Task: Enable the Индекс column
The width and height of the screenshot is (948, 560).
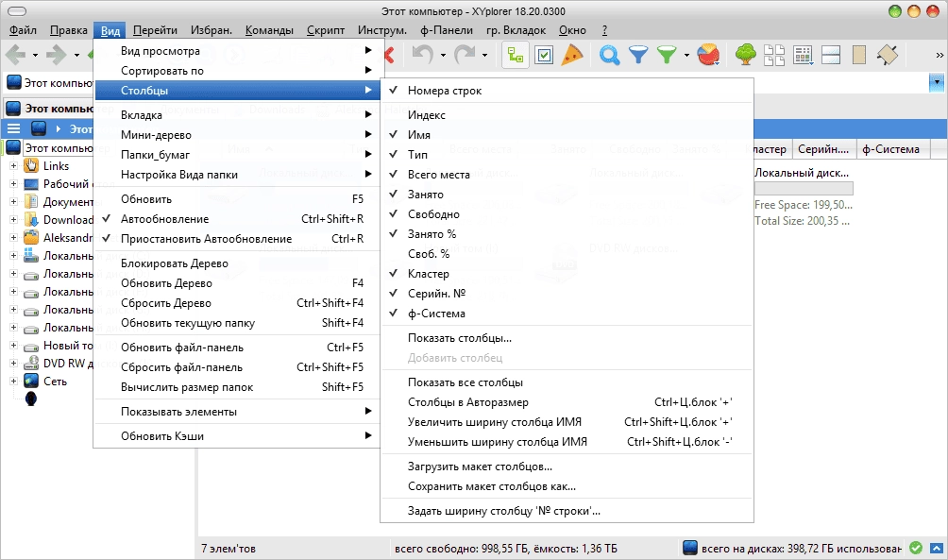Action: 567,115
